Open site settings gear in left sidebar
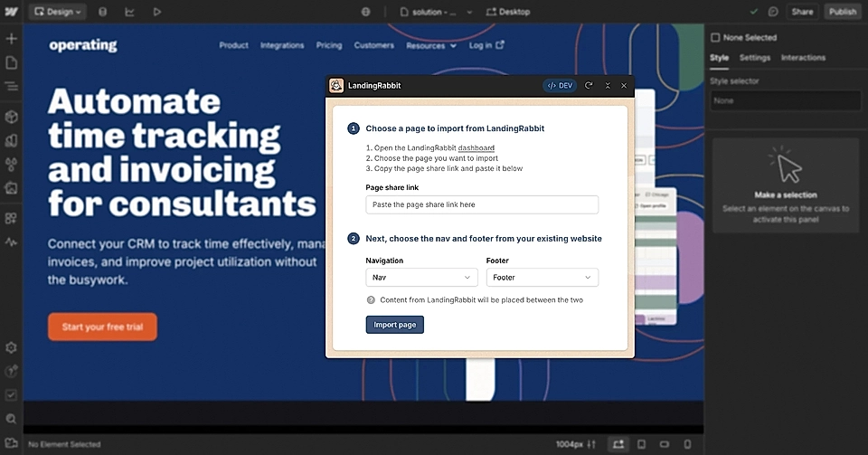This screenshot has width=868, height=455. [11, 347]
